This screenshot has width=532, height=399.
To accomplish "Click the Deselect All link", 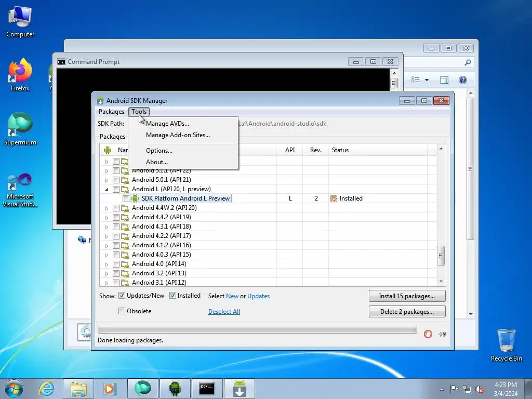I will (224, 312).
